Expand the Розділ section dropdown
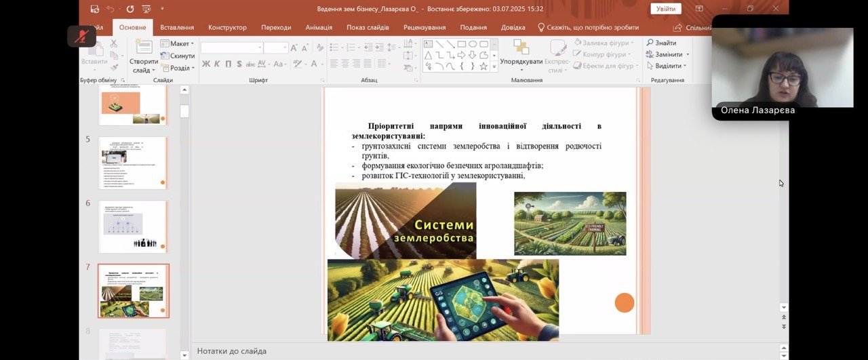The width and height of the screenshot is (868, 360). click(178, 68)
